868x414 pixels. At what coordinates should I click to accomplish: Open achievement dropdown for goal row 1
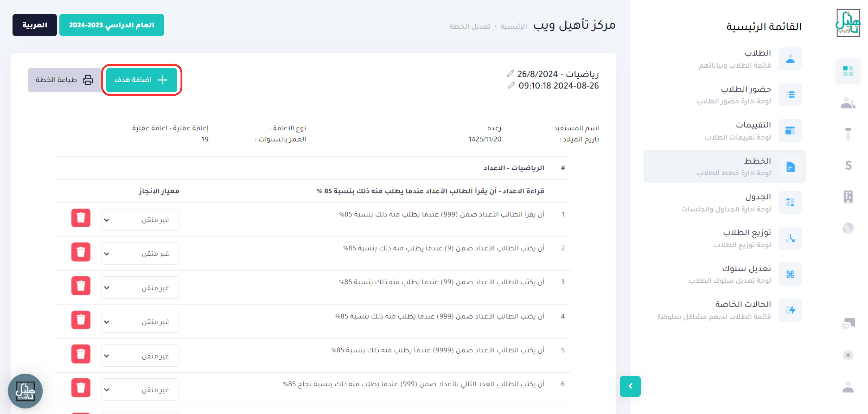click(140, 220)
